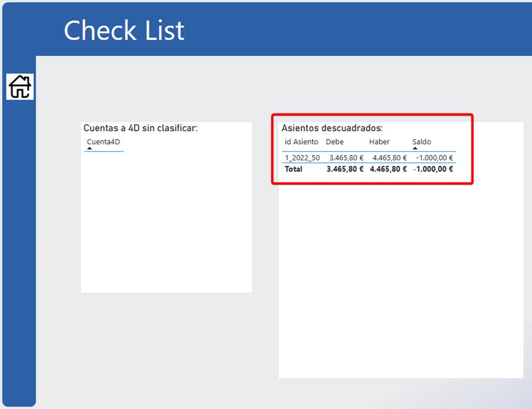Open the home page via house icon
The image size is (532, 409).
click(x=20, y=87)
